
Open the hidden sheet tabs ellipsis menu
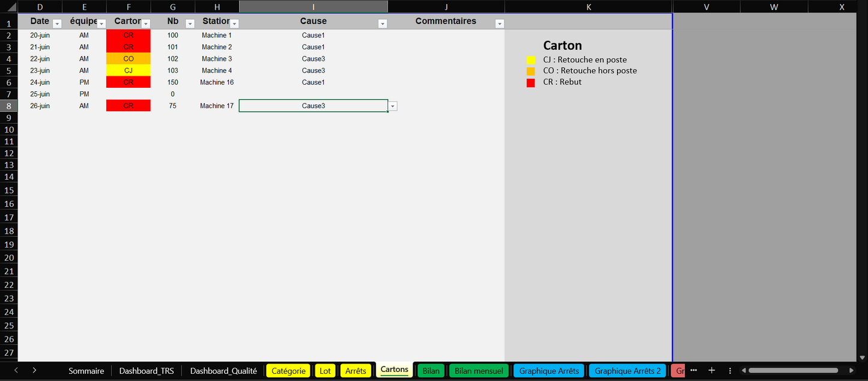tap(694, 371)
